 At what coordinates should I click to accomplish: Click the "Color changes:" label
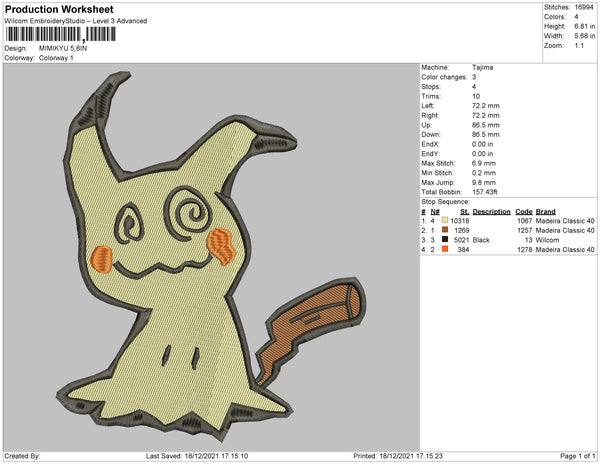pos(444,77)
